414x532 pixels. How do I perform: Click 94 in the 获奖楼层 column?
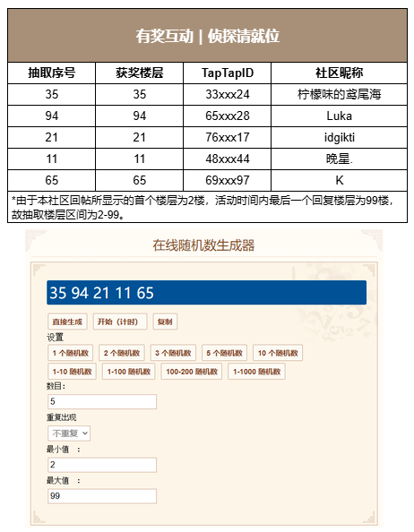[139, 116]
